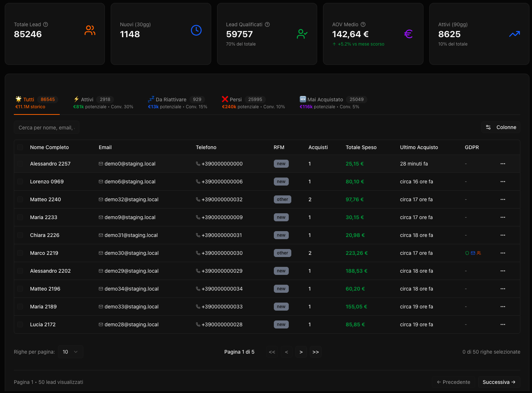Check the checkbox on Alessandro 2257's row
The image size is (532, 393).
pos(20,164)
